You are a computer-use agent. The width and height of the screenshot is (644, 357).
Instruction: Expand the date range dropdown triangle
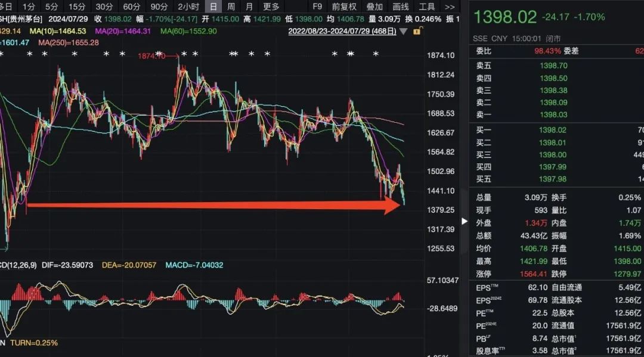click(x=403, y=31)
